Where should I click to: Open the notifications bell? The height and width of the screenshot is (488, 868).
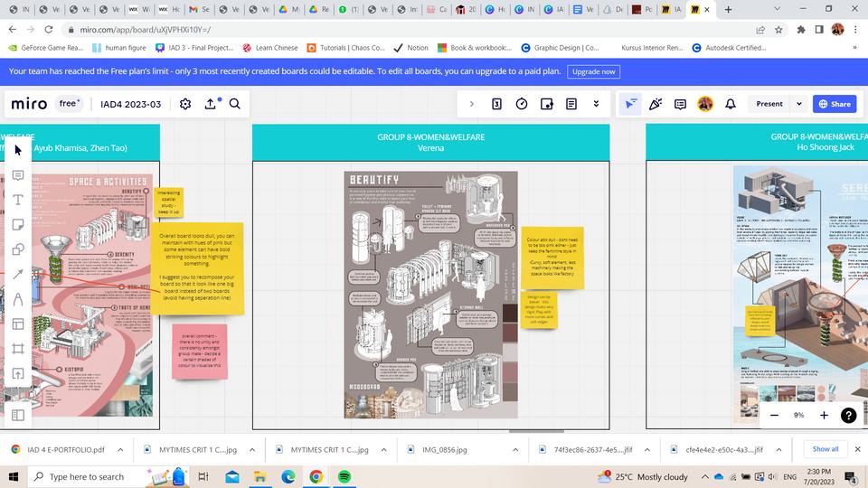tap(731, 104)
